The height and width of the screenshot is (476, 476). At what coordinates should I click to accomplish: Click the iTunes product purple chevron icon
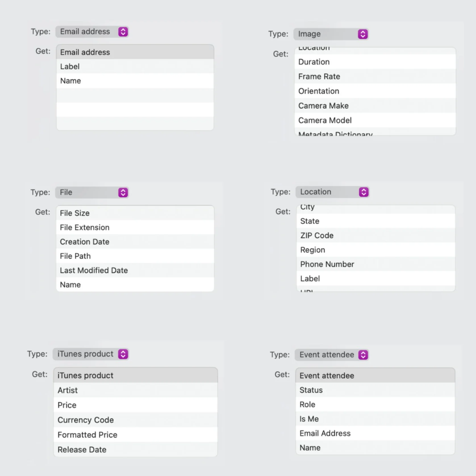(x=123, y=354)
